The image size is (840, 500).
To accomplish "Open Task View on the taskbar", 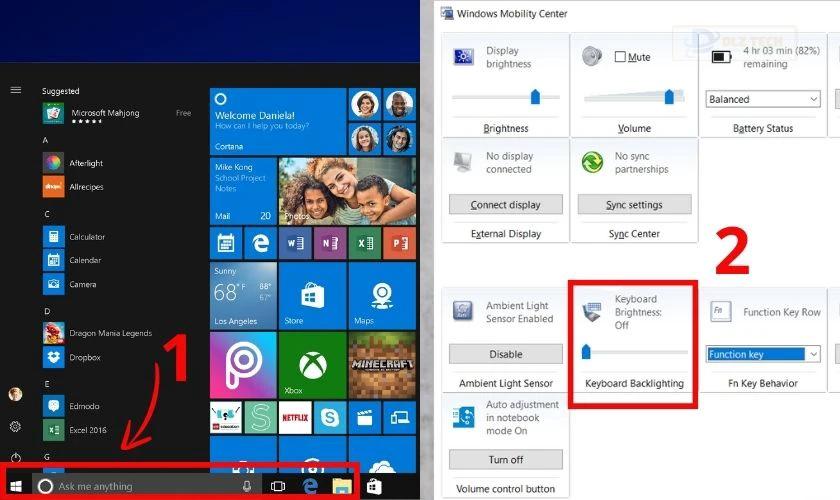I will tap(278, 486).
